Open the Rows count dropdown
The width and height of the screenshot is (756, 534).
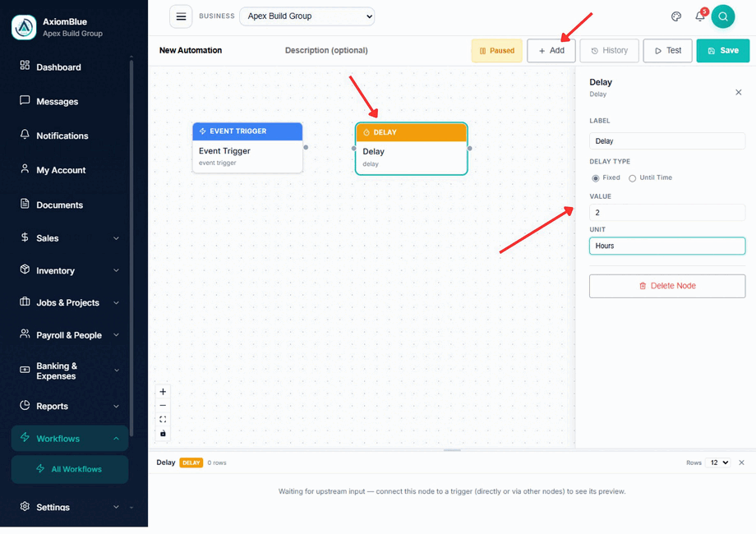click(x=718, y=463)
